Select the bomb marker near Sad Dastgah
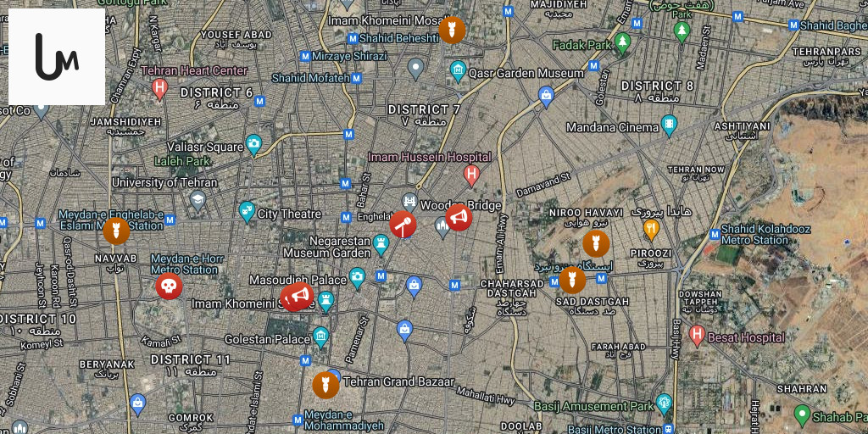The width and height of the screenshot is (868, 434). click(x=572, y=280)
